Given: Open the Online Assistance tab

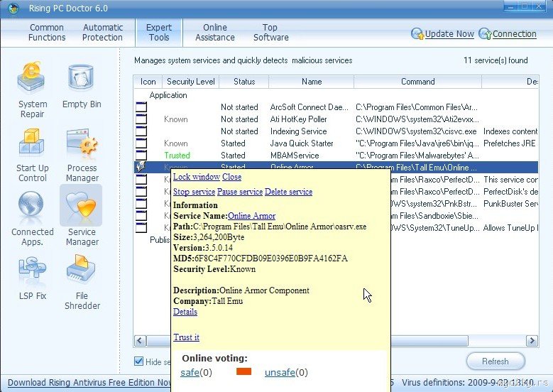Looking at the screenshot, I should click(x=215, y=33).
